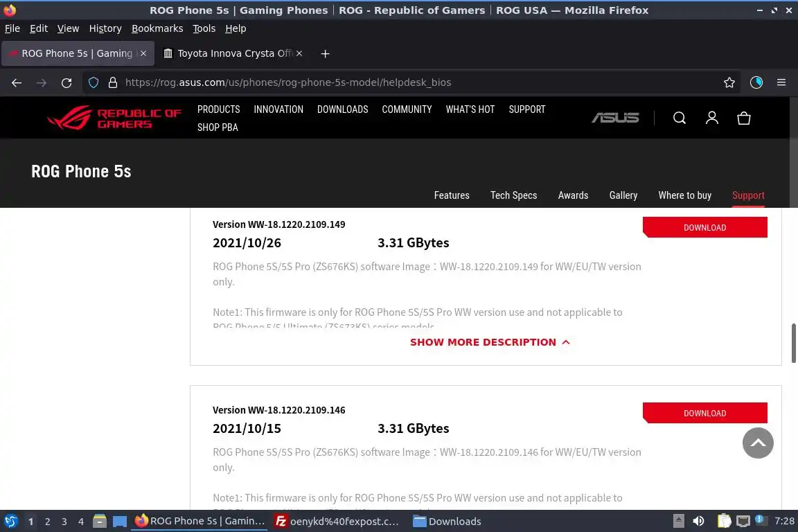Viewport: 798px width, 532px height.
Task: Download firmware version WW-18.1220.2109.146
Action: (x=705, y=413)
